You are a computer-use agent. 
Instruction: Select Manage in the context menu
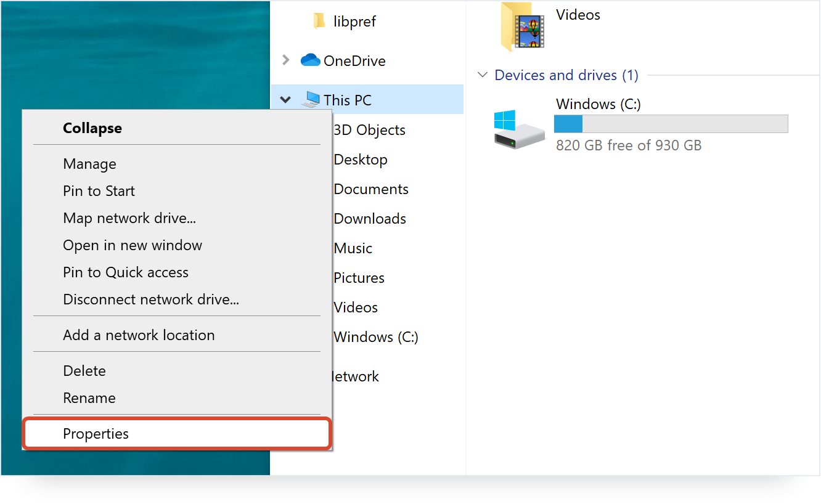point(89,164)
